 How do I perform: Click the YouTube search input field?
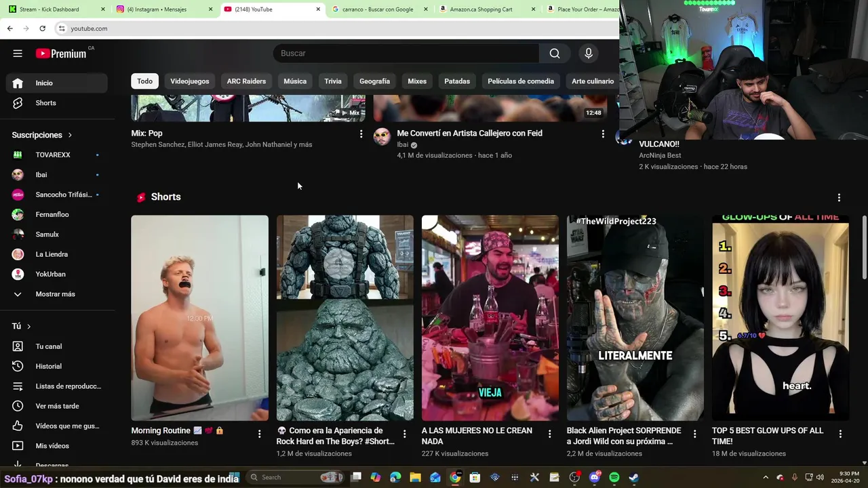tap(406, 54)
